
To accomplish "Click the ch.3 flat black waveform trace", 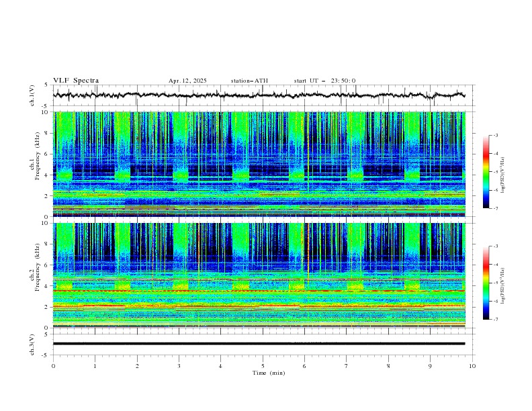I will (259, 344).
